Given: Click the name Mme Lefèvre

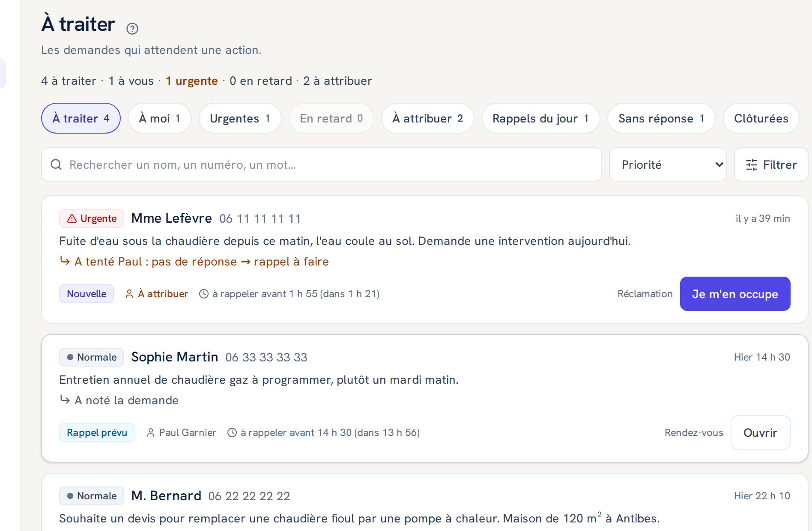Looking at the screenshot, I should coord(171,218).
